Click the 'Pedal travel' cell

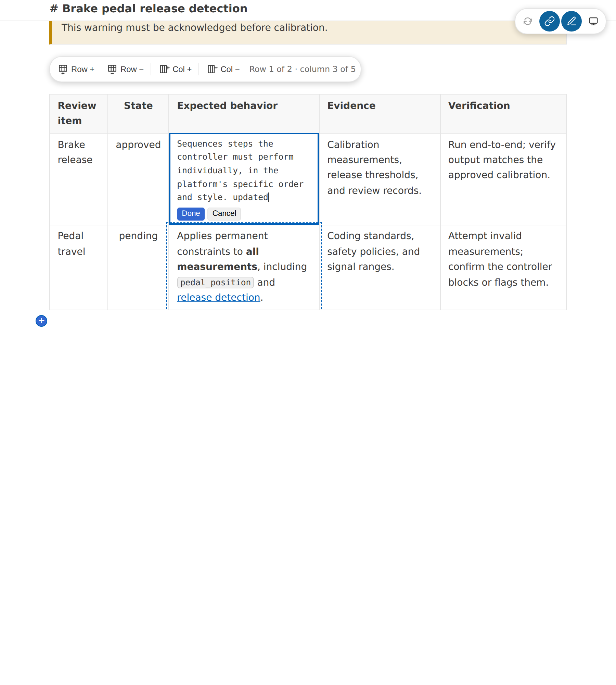coord(79,267)
